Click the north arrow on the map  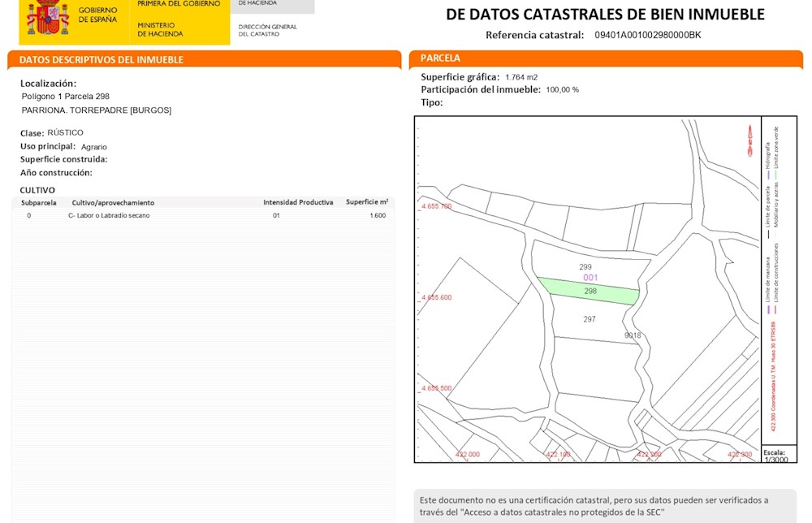749,140
